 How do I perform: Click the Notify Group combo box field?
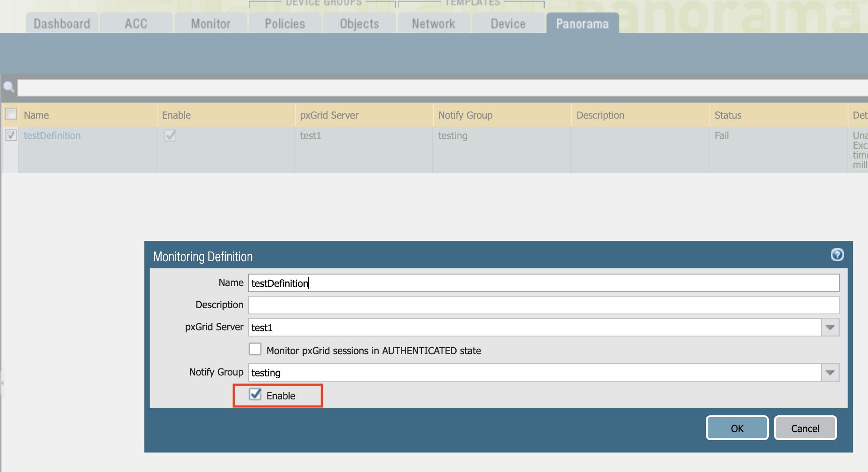click(535, 372)
